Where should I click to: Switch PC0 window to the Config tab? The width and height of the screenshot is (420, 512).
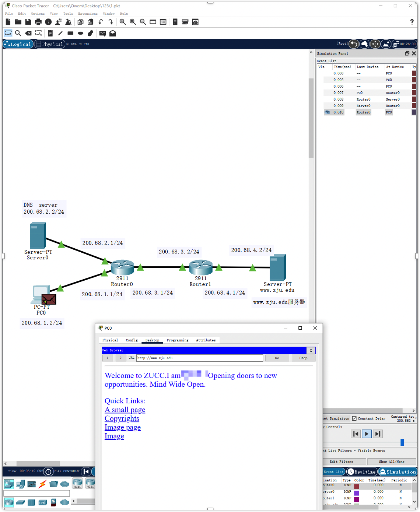click(x=132, y=340)
